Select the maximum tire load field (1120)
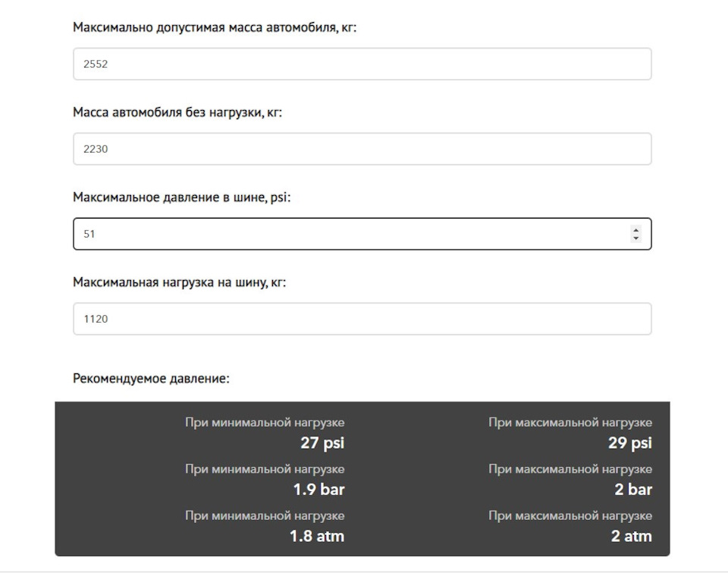Viewport: 728px width, 573px height. point(362,320)
